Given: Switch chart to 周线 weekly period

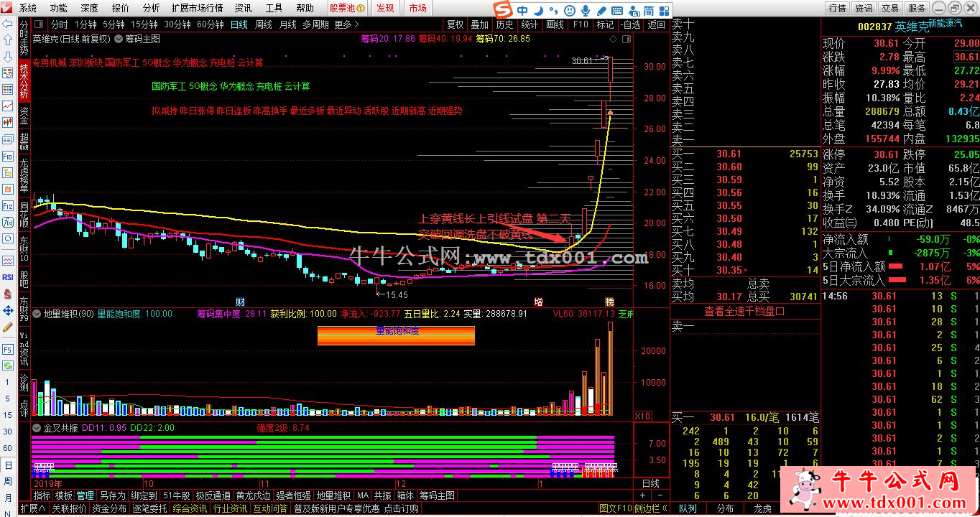Looking at the screenshot, I should [x=264, y=24].
